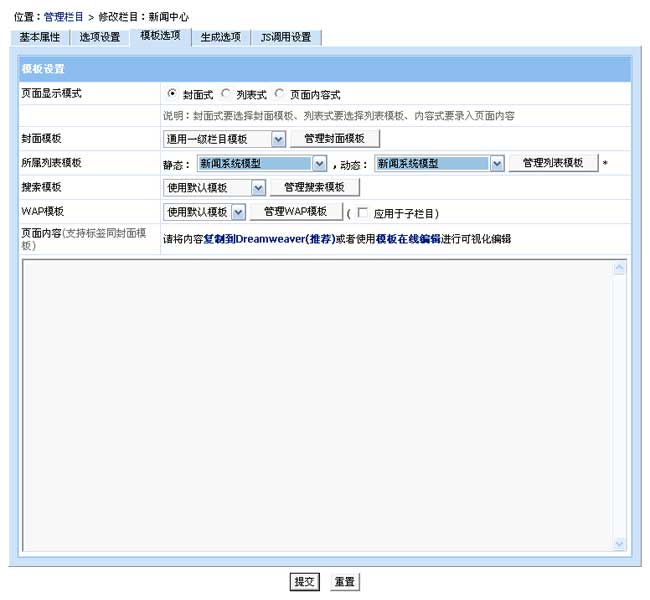The width and height of the screenshot is (650, 600).
Task: Click the 管理封面模板 button
Action: point(335,139)
